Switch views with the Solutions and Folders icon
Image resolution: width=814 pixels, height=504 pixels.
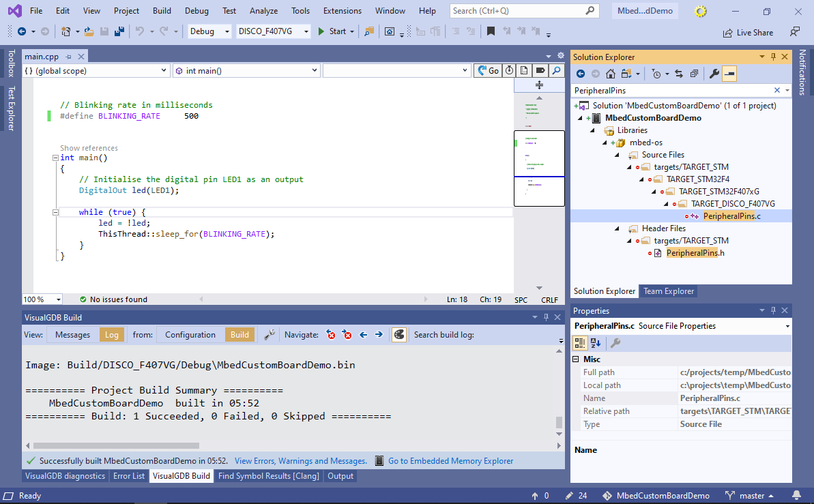[626, 74]
